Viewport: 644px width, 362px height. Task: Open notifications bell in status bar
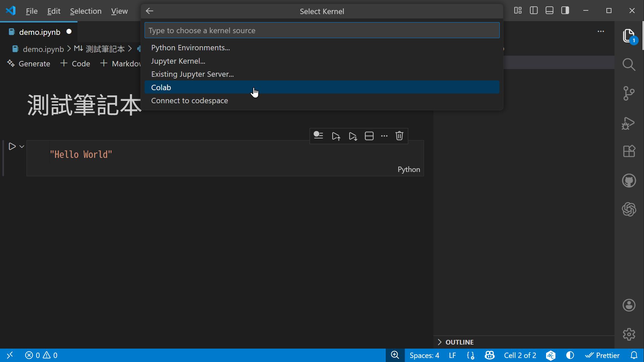(634, 355)
